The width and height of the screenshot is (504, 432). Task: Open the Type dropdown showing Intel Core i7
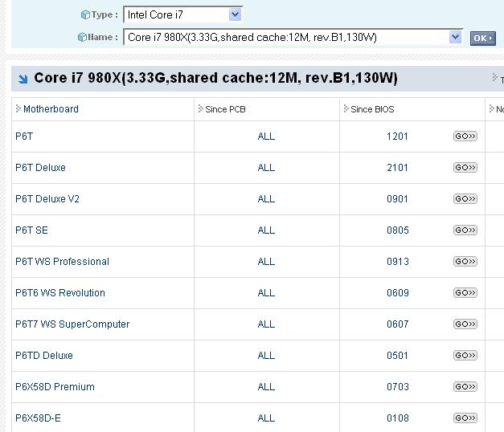click(182, 14)
